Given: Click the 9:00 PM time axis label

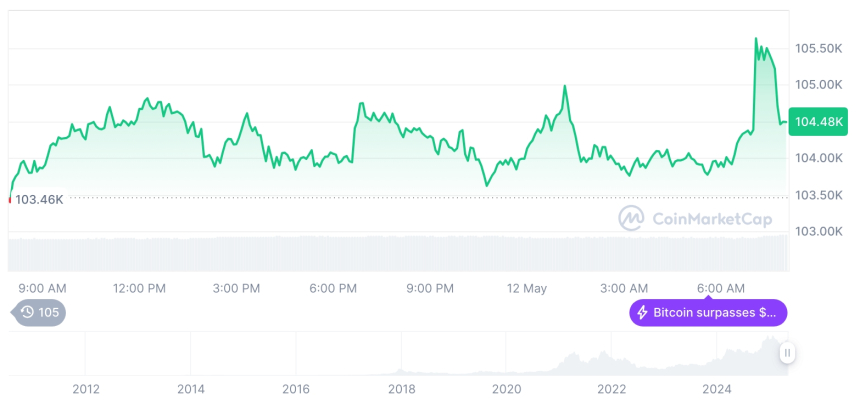Looking at the screenshot, I should 430,288.
